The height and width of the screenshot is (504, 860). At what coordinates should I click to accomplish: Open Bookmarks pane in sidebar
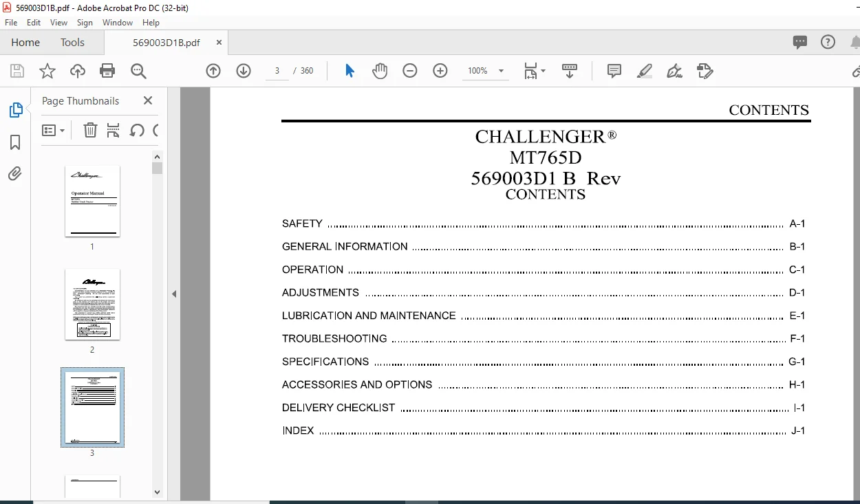pos(15,142)
